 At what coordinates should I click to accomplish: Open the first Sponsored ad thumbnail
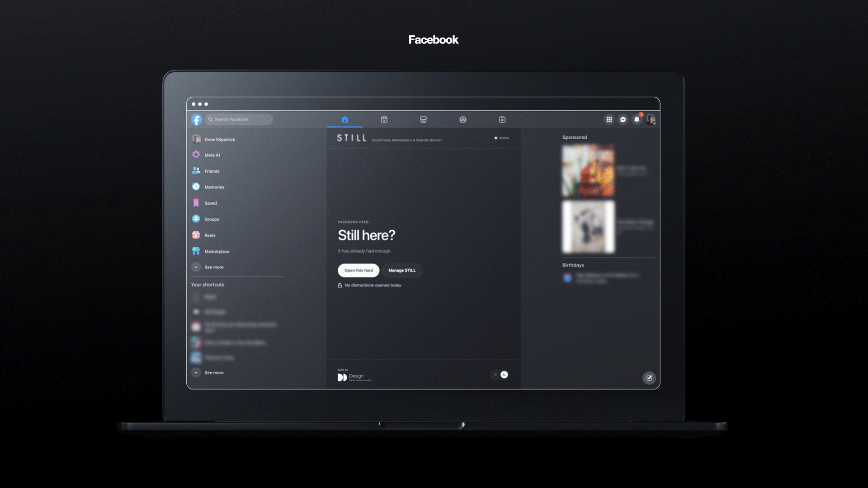pos(588,171)
